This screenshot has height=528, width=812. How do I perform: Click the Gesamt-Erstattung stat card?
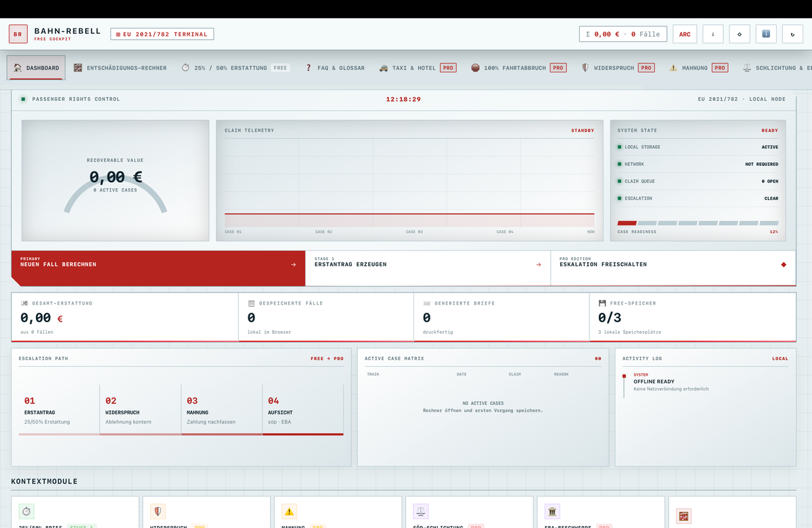pyautogui.click(x=125, y=317)
